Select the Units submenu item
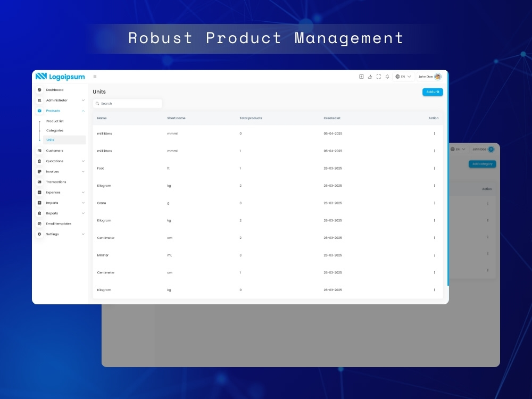 tap(64, 140)
